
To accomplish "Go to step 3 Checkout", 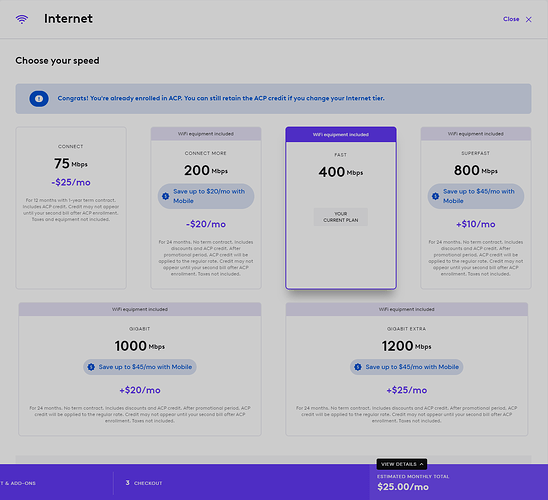I will pos(144,483).
